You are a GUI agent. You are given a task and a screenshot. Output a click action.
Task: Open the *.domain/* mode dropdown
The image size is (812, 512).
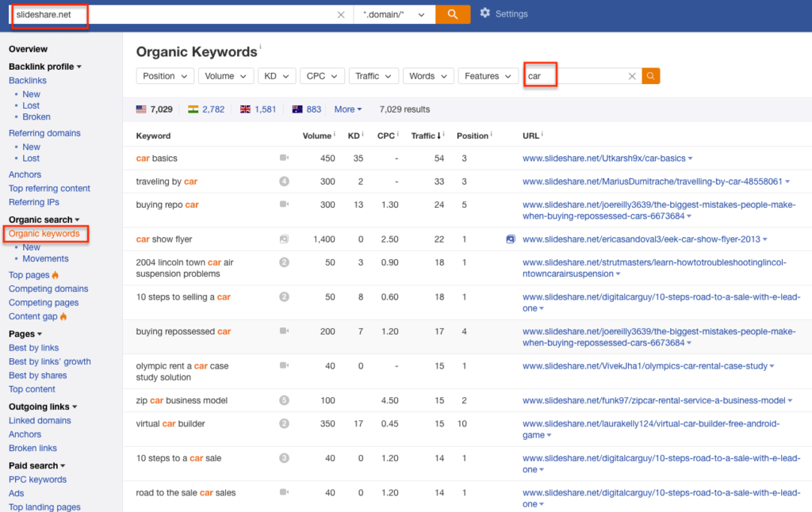click(394, 14)
